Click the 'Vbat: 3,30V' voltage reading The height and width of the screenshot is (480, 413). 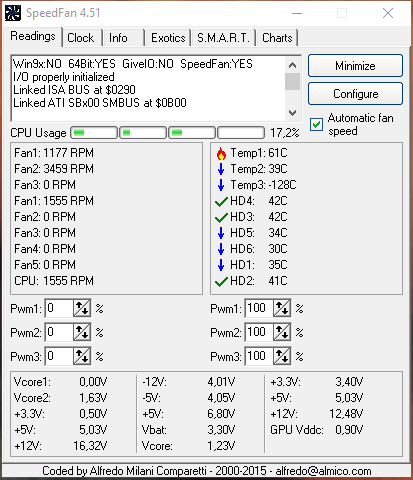[188, 430]
